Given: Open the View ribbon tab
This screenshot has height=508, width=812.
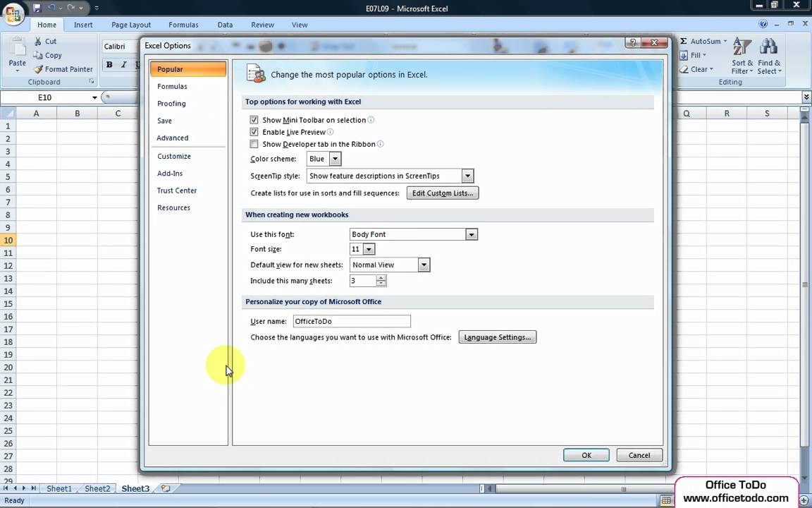Looking at the screenshot, I should point(300,25).
